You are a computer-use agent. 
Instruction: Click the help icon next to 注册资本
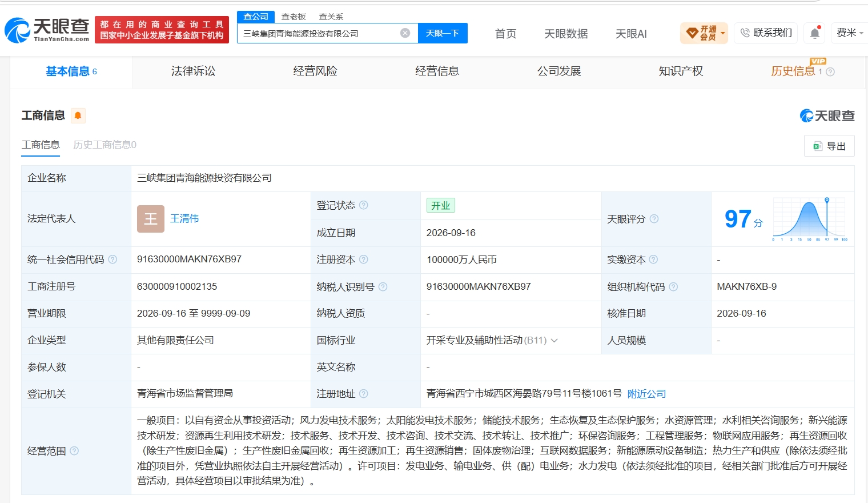pyautogui.click(x=364, y=260)
